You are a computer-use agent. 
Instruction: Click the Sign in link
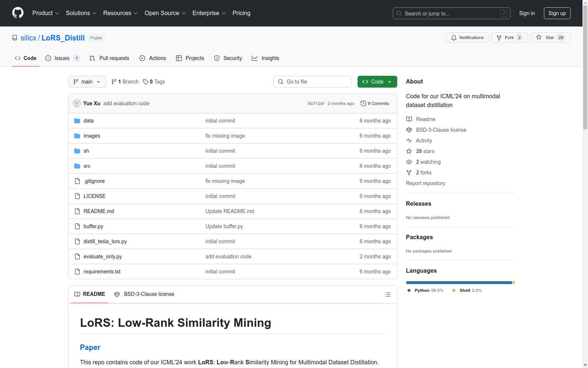(x=527, y=13)
